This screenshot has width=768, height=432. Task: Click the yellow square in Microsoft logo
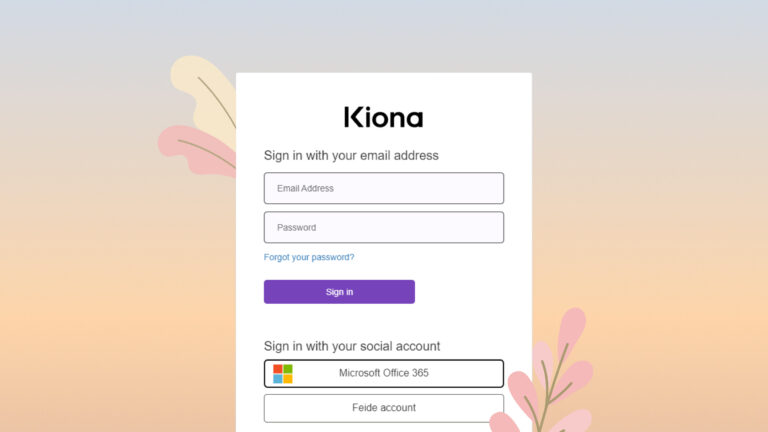coord(288,379)
